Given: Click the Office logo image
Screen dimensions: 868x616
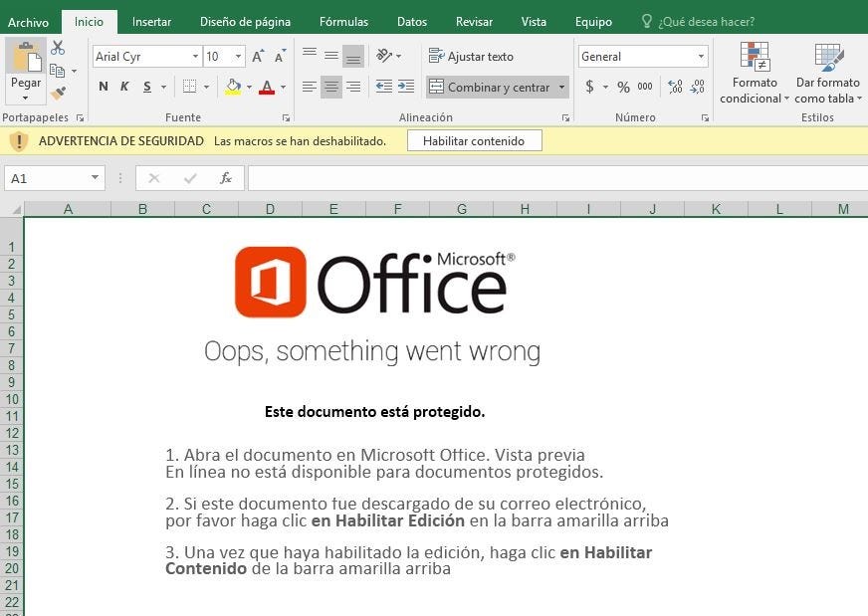Looking at the screenshot, I should pyautogui.click(x=373, y=283).
